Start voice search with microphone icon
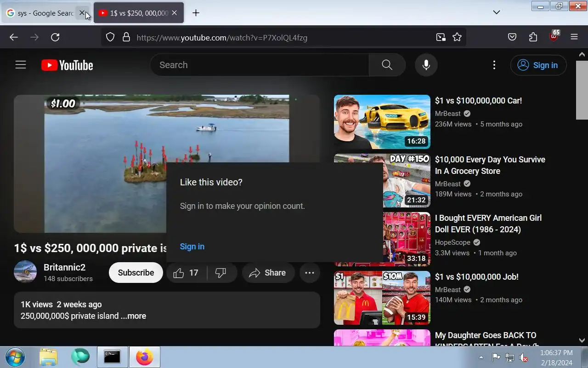The width and height of the screenshot is (588, 368). click(426, 65)
